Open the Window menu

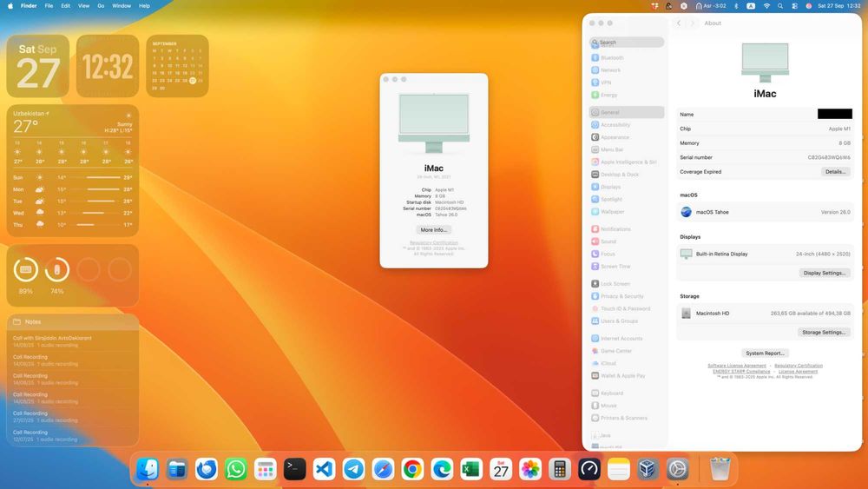(x=122, y=5)
